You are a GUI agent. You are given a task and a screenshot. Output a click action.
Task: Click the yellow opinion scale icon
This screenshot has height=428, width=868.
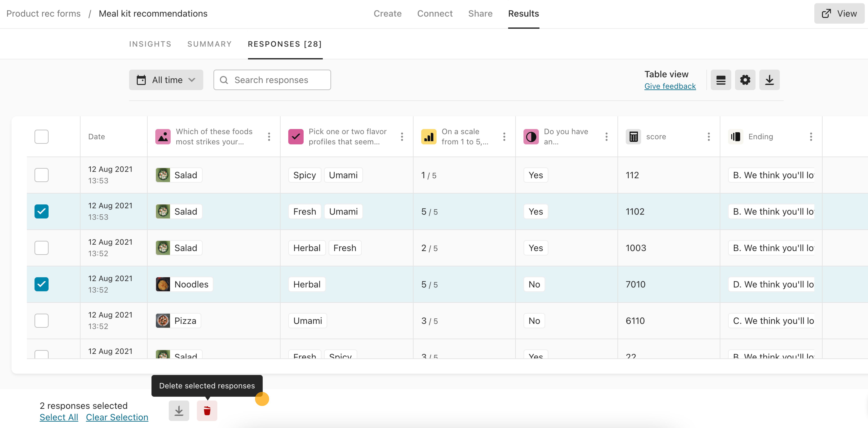pyautogui.click(x=429, y=136)
